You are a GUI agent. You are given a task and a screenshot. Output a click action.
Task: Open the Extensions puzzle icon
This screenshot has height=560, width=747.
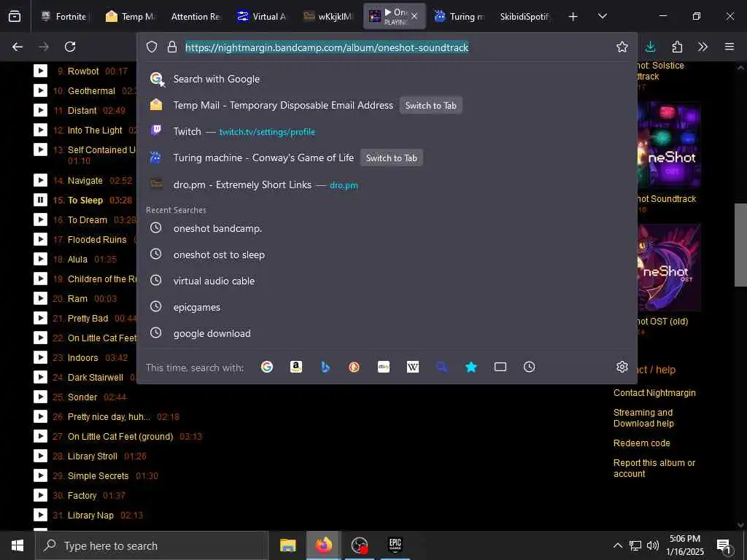click(x=677, y=47)
